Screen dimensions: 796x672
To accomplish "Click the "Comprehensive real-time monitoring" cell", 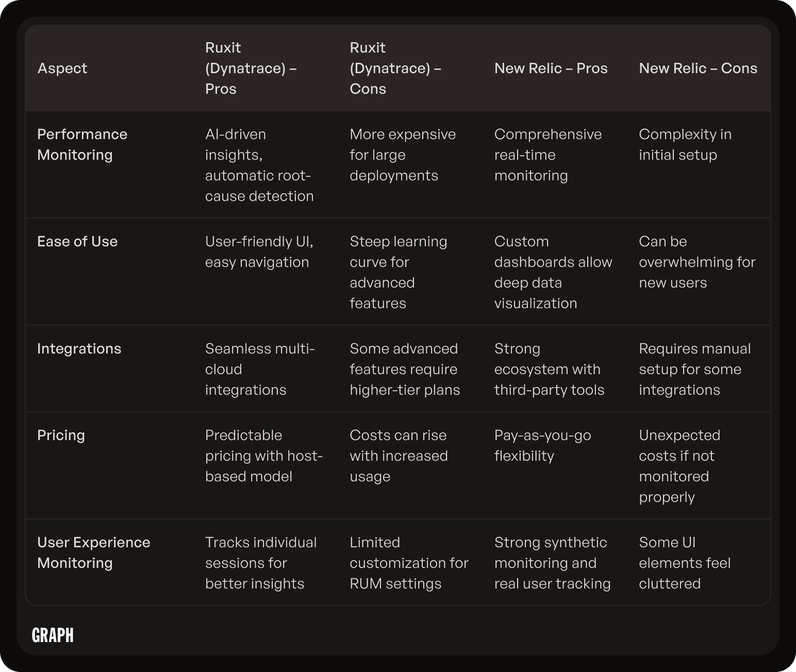I will tap(548, 155).
